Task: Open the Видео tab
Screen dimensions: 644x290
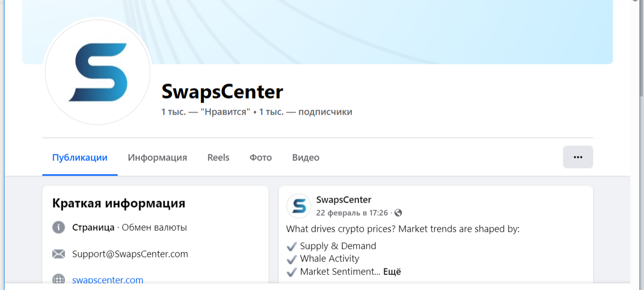Action: coord(306,158)
